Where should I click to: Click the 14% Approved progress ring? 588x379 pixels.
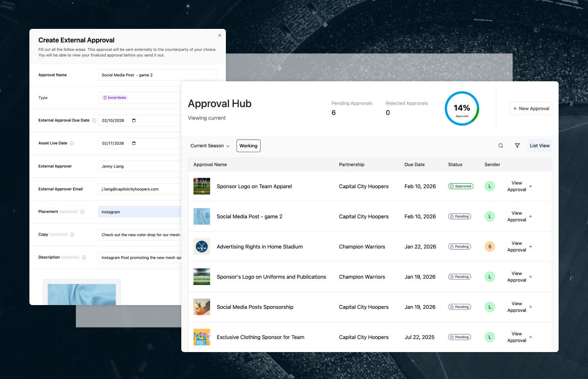[x=462, y=108]
